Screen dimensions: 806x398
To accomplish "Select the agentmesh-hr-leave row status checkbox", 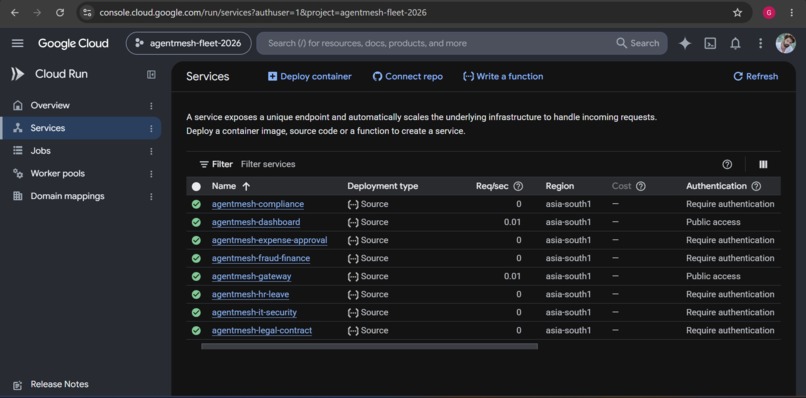I will pyautogui.click(x=196, y=294).
